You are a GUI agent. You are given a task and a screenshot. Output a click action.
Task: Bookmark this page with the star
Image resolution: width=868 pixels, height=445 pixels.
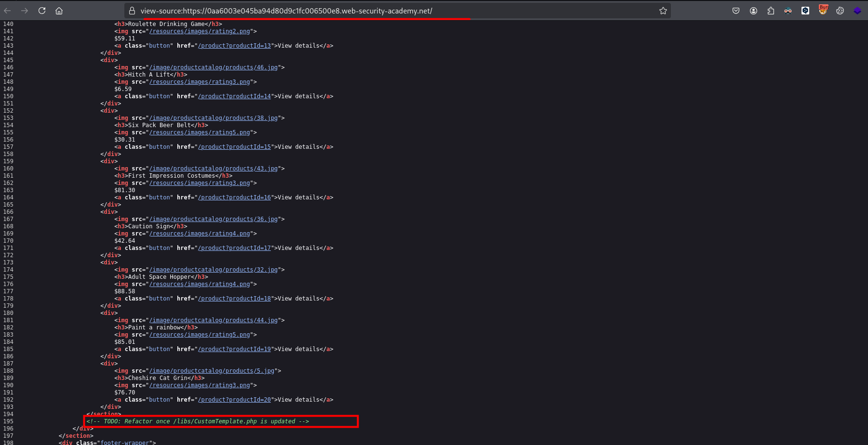click(x=663, y=11)
